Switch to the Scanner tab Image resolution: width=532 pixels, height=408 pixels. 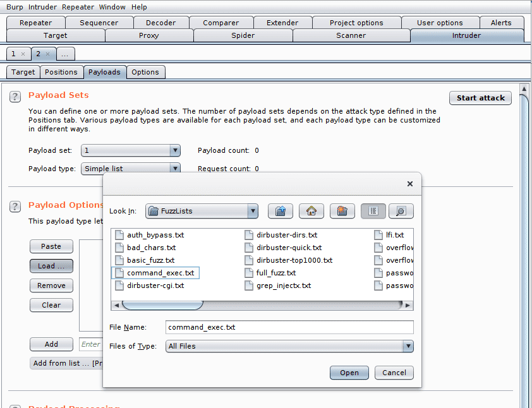(351, 35)
